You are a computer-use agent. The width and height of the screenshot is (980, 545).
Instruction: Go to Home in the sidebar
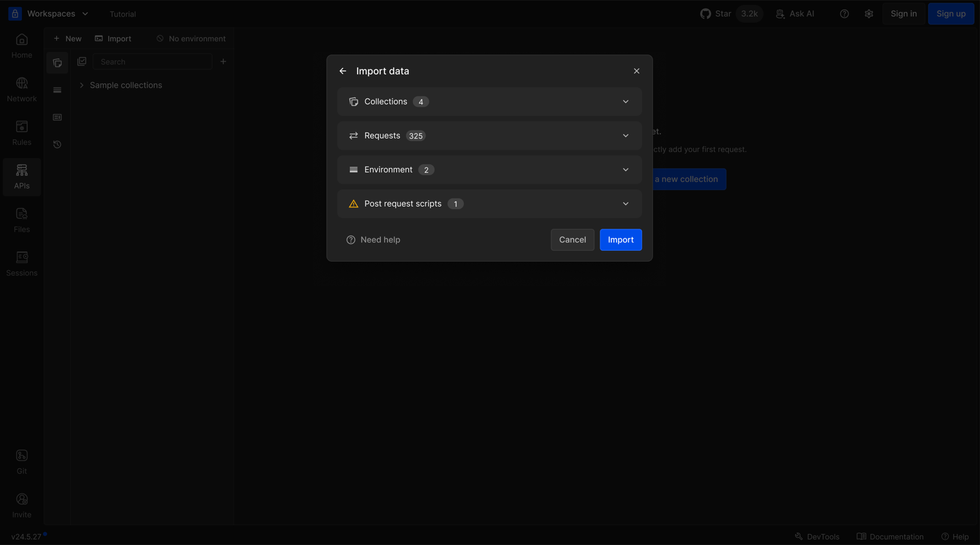click(x=21, y=47)
